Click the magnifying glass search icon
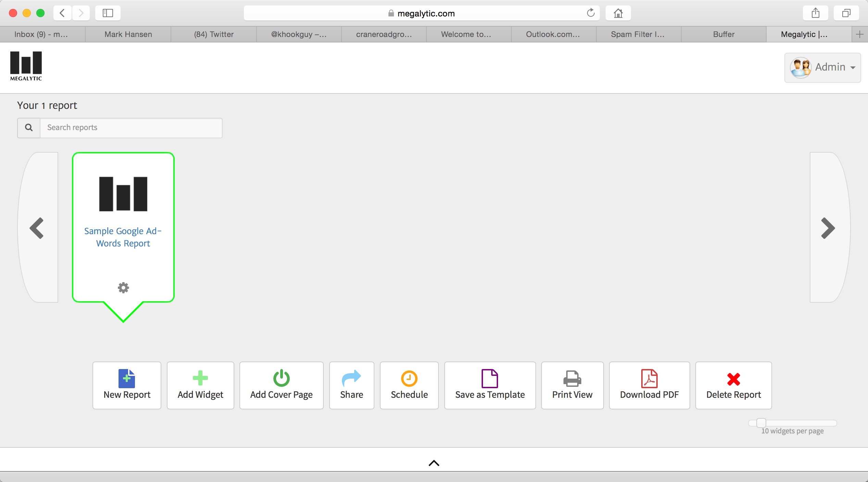This screenshot has height=482, width=868. click(29, 128)
